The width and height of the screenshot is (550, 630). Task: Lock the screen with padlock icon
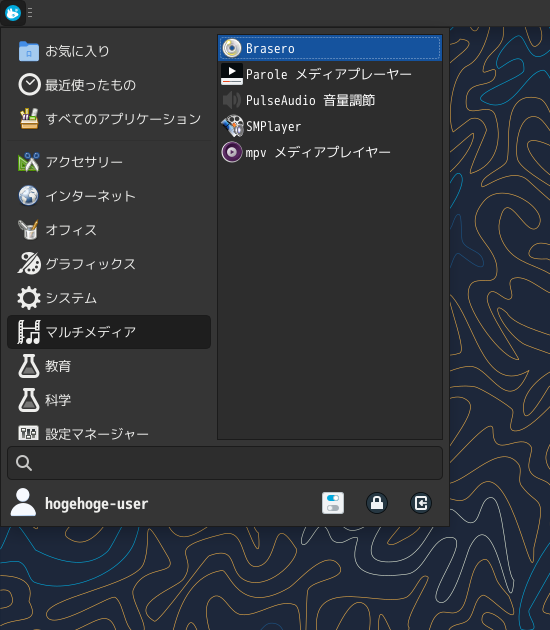[377, 503]
